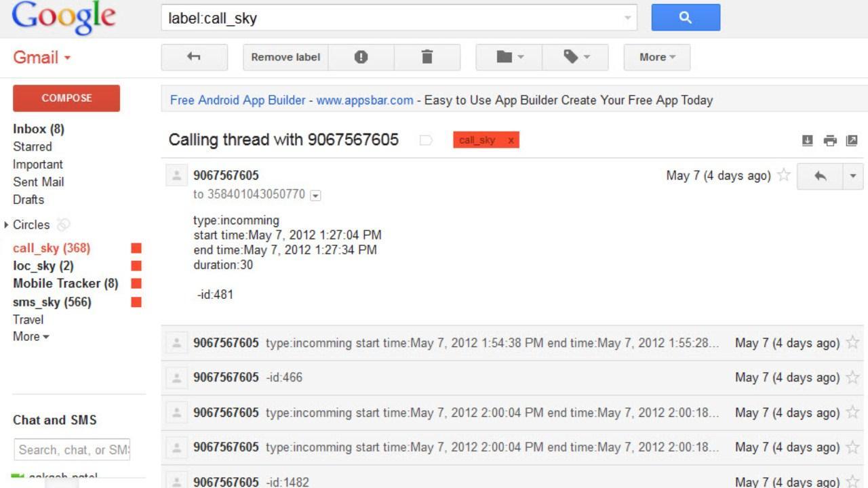The width and height of the screenshot is (868, 488).
Task: Expand the collapsed 1:54:38 PM message
Action: click(x=514, y=343)
